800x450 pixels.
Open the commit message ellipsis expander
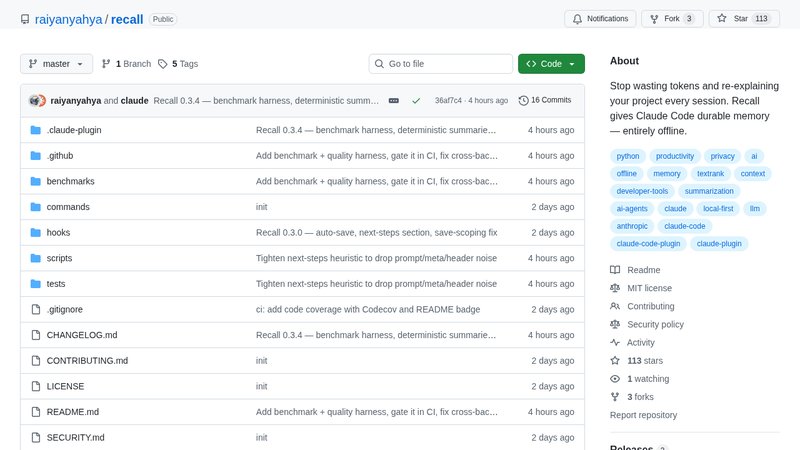[x=393, y=101]
